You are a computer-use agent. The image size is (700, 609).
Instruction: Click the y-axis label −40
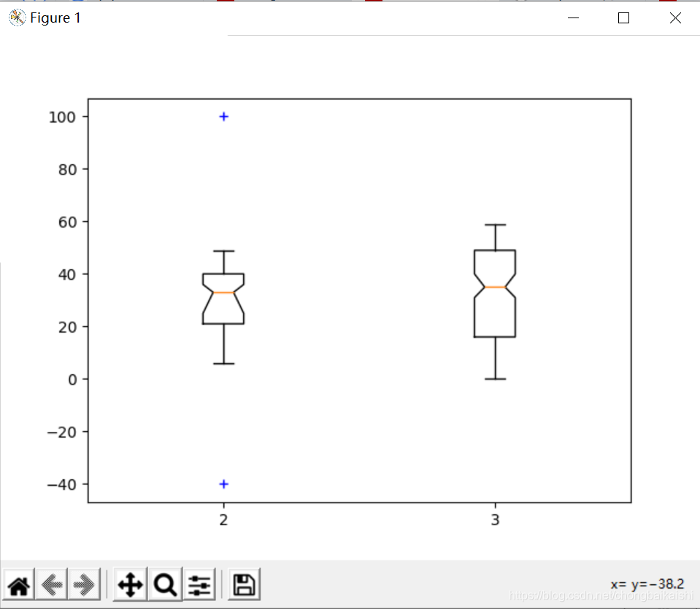click(x=61, y=485)
